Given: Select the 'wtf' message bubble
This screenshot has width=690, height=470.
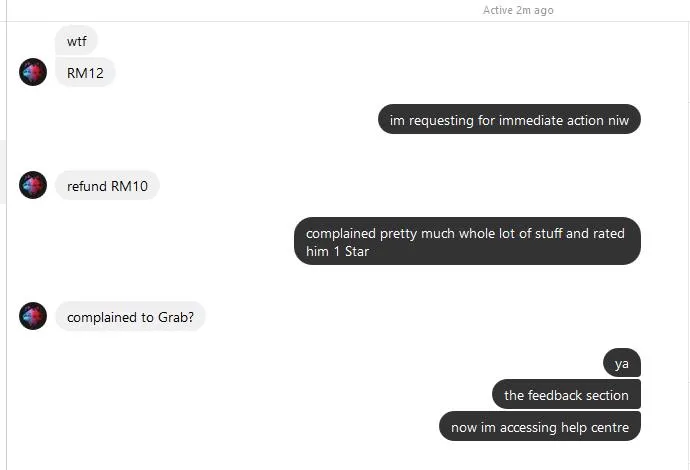Looking at the screenshot, I should pyautogui.click(x=76, y=41).
